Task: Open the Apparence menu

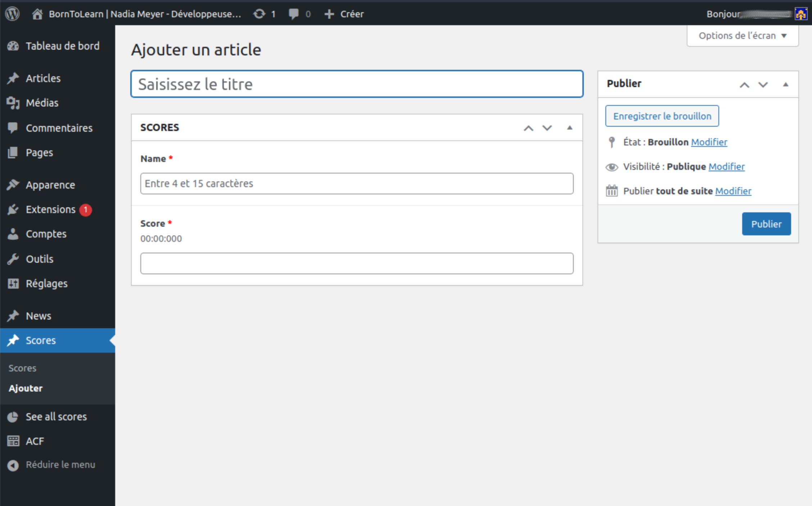Action: pos(58,185)
